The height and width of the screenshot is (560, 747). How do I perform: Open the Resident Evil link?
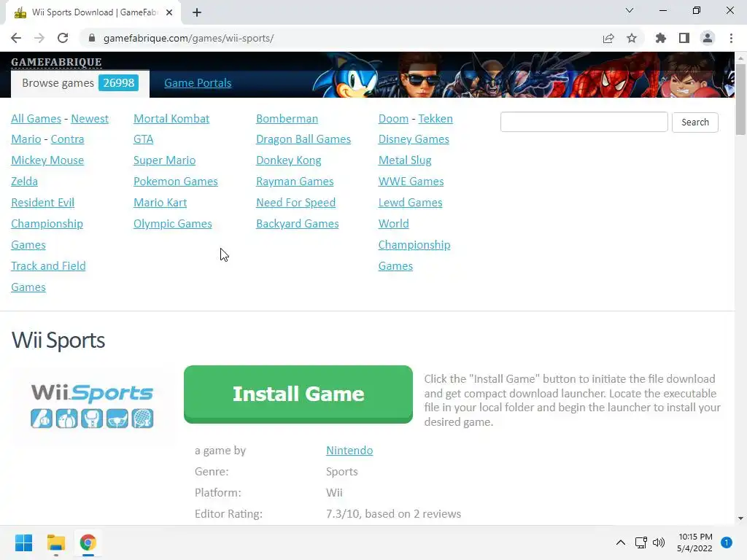pos(42,203)
